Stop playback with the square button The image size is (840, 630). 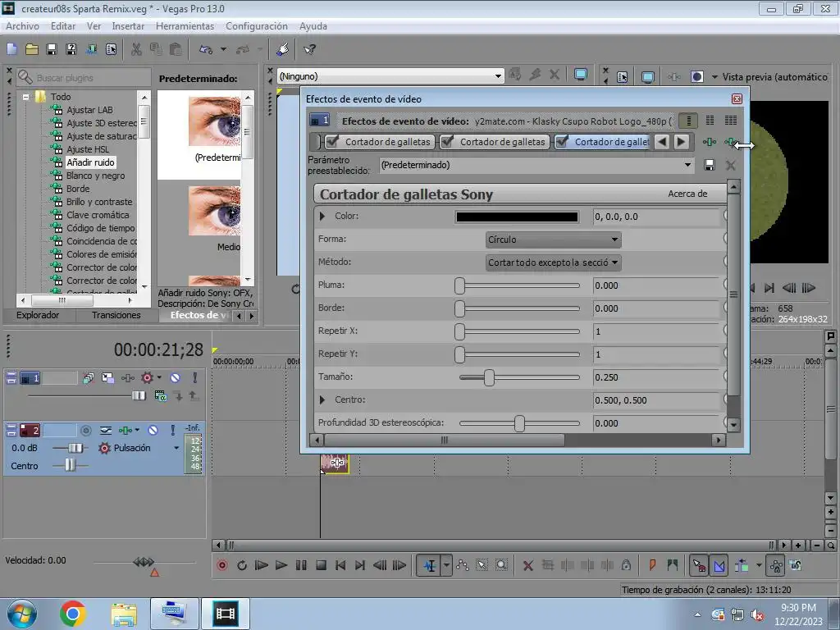coord(321,565)
